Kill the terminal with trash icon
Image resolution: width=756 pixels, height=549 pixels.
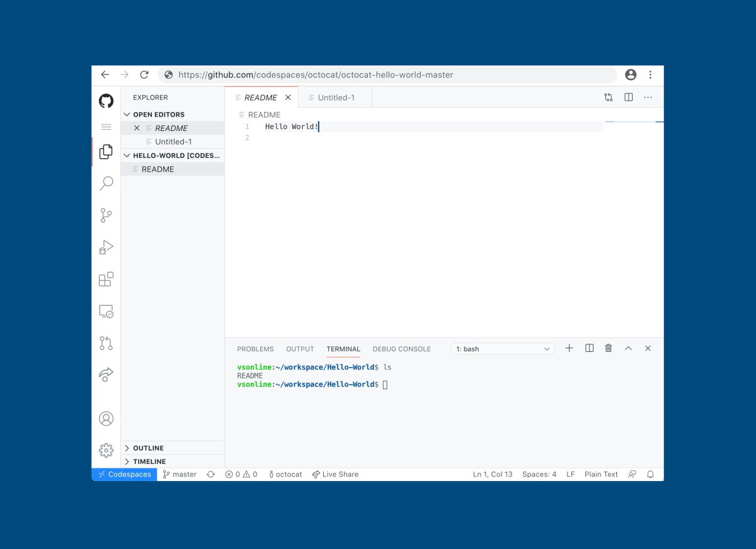pos(609,348)
